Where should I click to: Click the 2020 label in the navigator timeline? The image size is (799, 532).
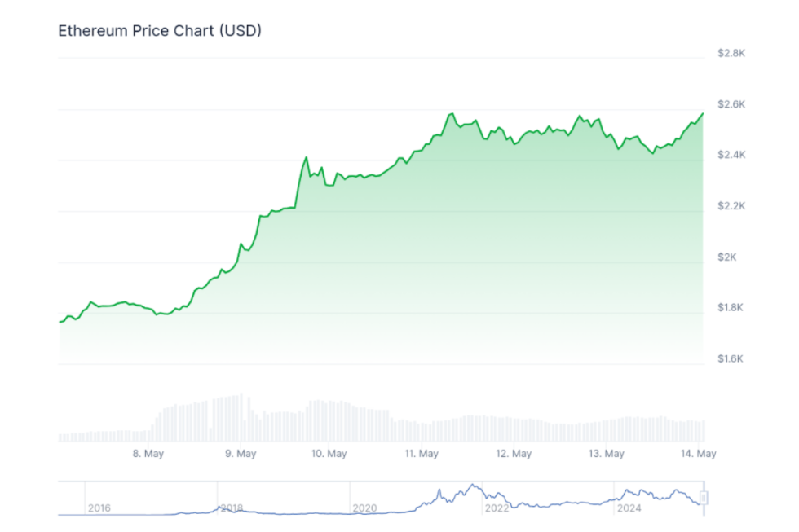pyautogui.click(x=364, y=508)
